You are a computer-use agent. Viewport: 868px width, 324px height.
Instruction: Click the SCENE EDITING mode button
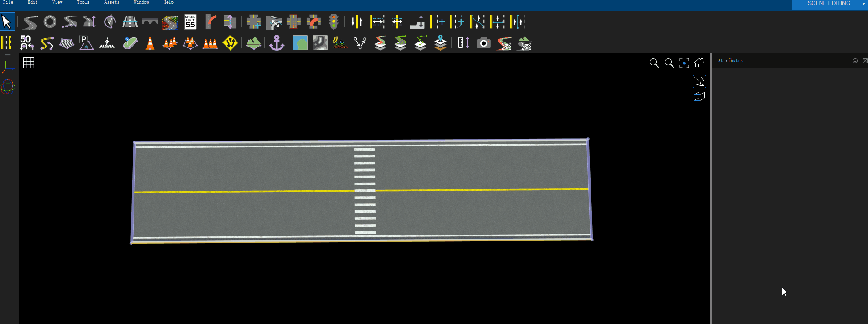(829, 4)
